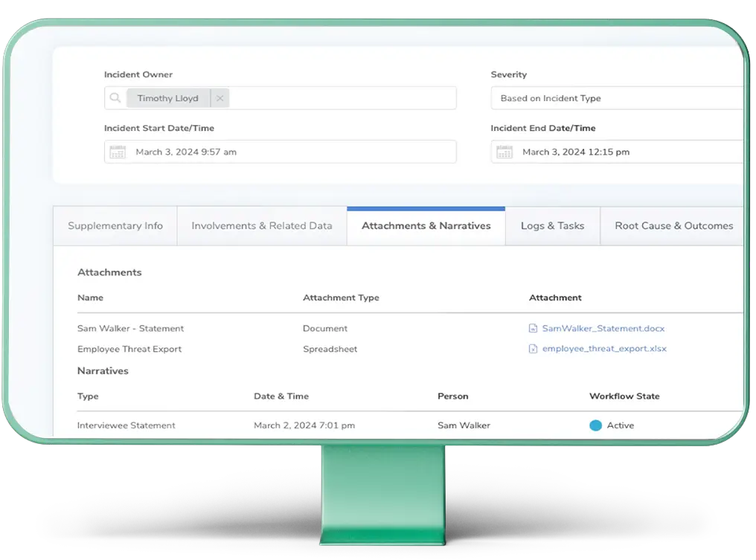The image size is (756, 560).
Task: Click the Narratives section heading
Action: coord(103,371)
